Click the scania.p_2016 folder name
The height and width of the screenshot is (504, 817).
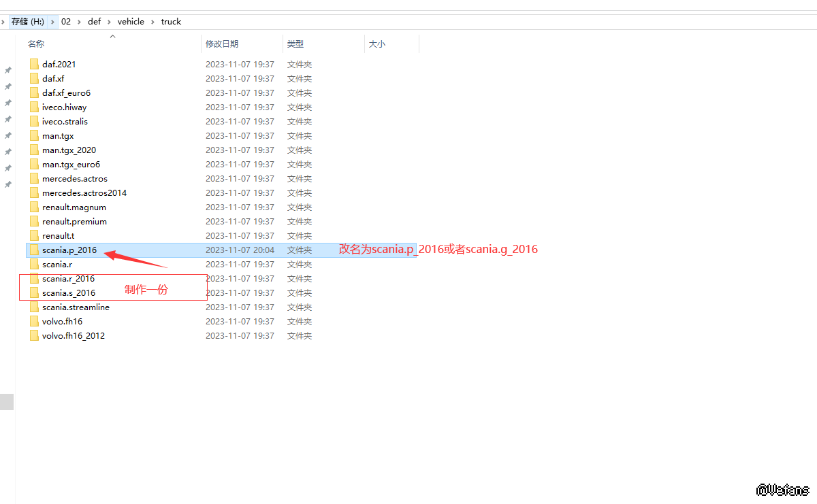click(69, 250)
